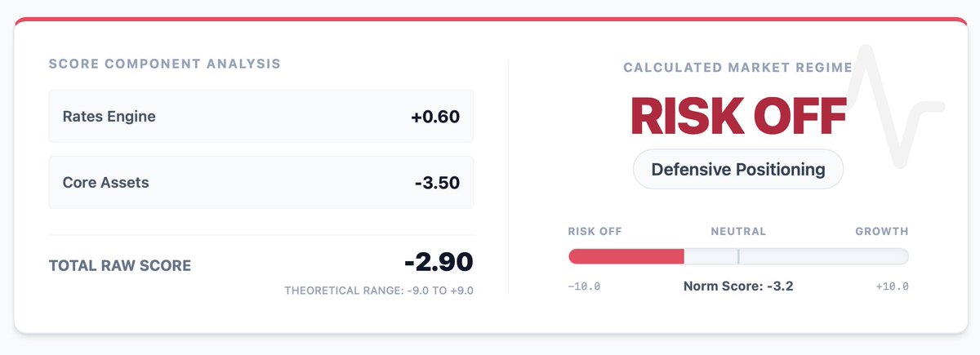Click the +10.0 maximum scale label
980x355 pixels.
coord(892,286)
